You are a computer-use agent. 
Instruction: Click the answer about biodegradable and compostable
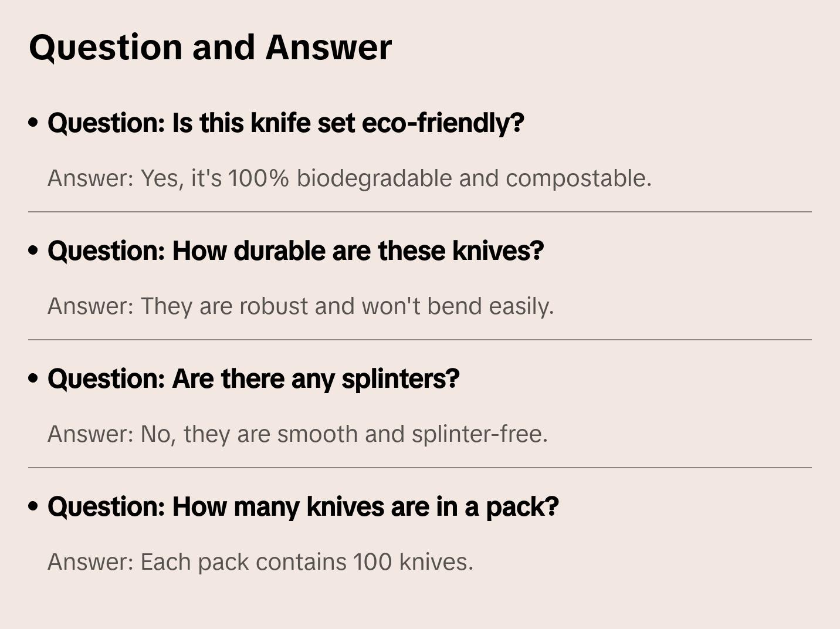click(x=349, y=178)
